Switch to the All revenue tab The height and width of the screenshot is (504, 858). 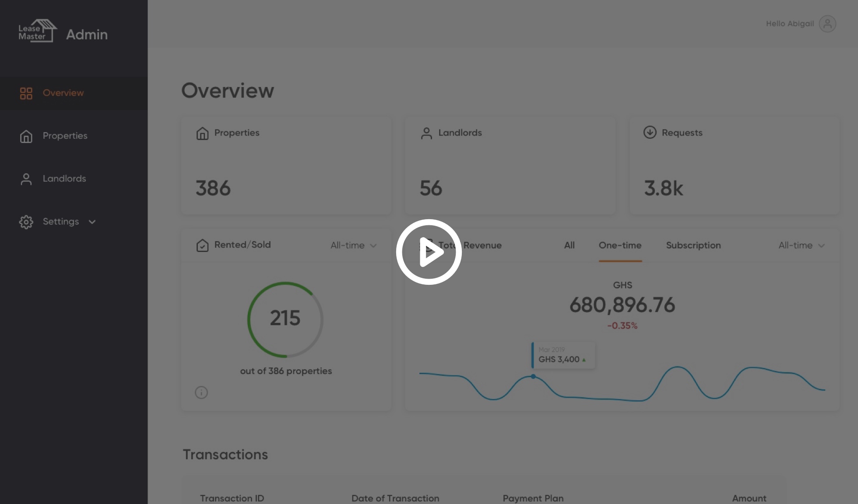pos(569,245)
